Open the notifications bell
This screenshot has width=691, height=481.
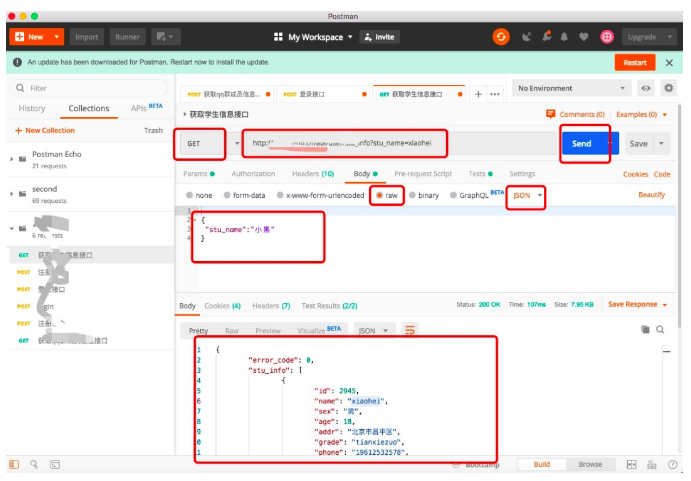coord(564,37)
